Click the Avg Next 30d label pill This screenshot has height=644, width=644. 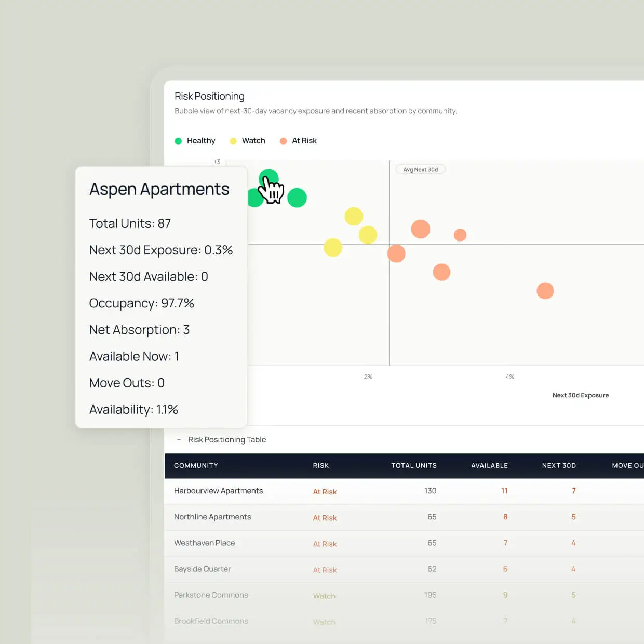(421, 169)
